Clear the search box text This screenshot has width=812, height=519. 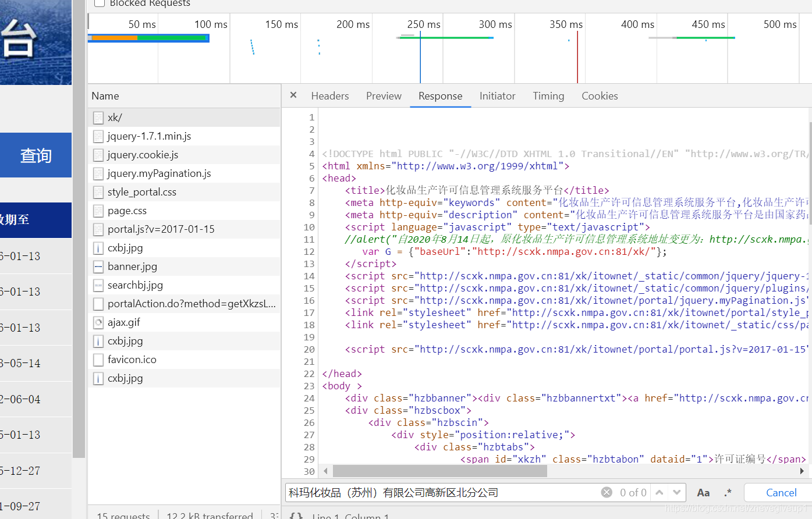click(607, 492)
